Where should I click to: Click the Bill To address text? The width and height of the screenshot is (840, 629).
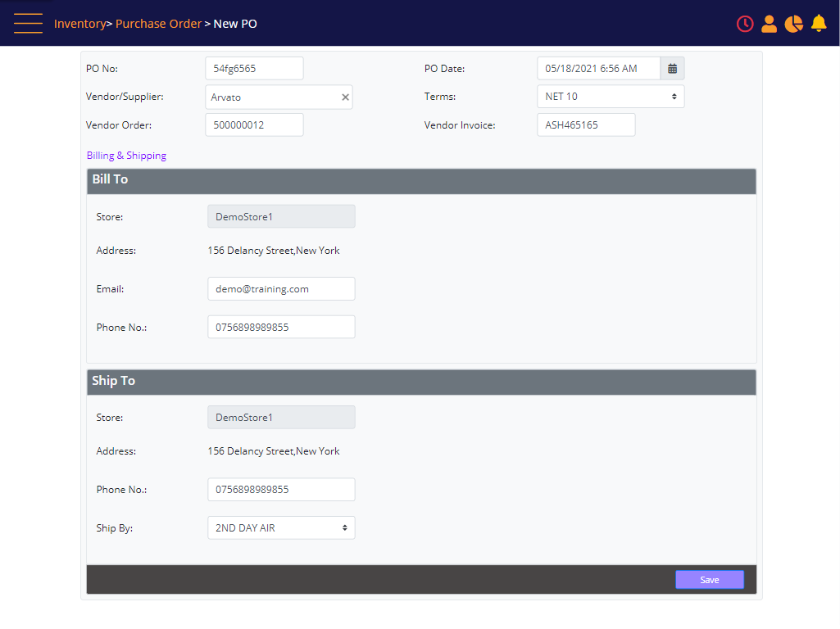[x=274, y=251]
